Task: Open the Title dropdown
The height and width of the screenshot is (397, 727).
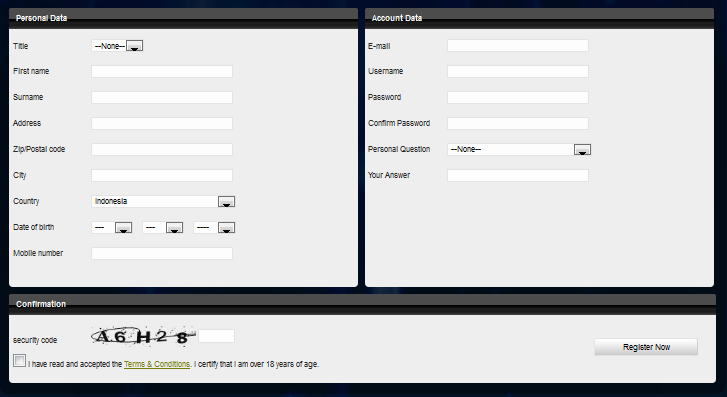Action: coord(117,45)
